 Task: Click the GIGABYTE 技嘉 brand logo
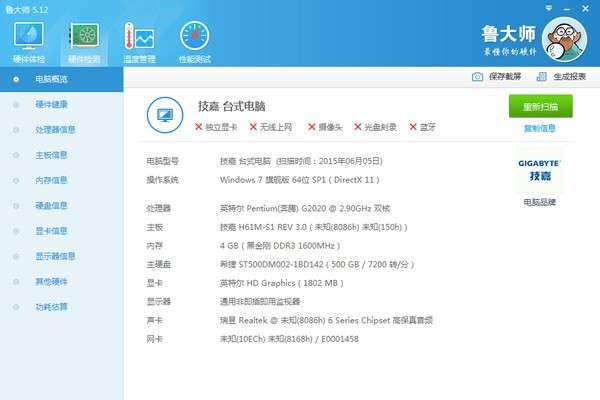point(540,170)
